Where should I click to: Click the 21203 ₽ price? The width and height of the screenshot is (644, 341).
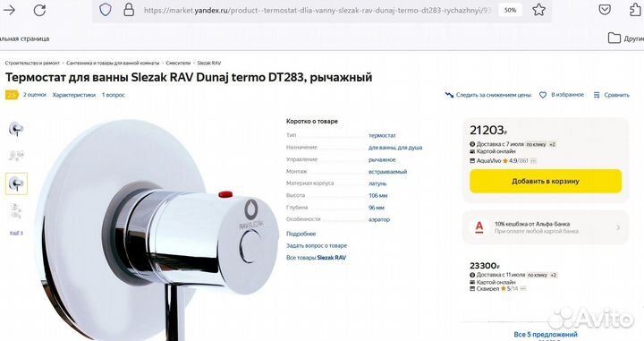tap(488, 131)
